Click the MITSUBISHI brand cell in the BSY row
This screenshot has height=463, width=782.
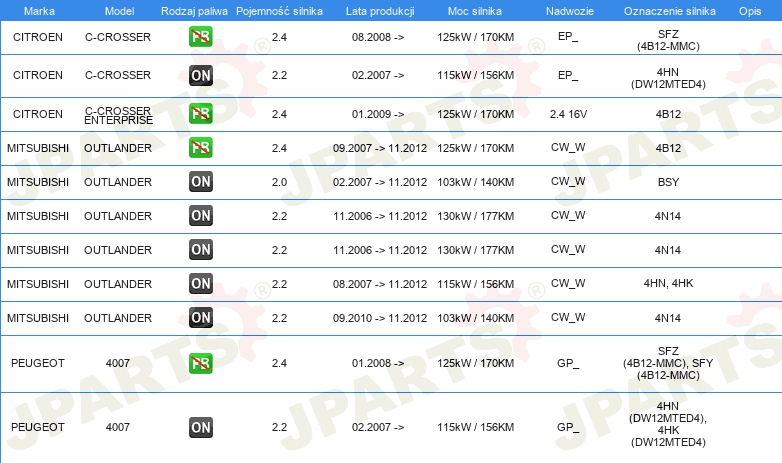pos(38,182)
